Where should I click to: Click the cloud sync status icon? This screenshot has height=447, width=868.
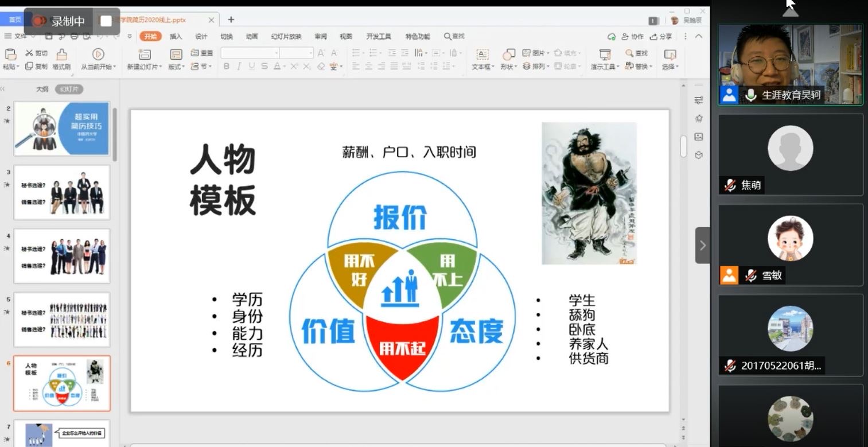click(x=612, y=36)
